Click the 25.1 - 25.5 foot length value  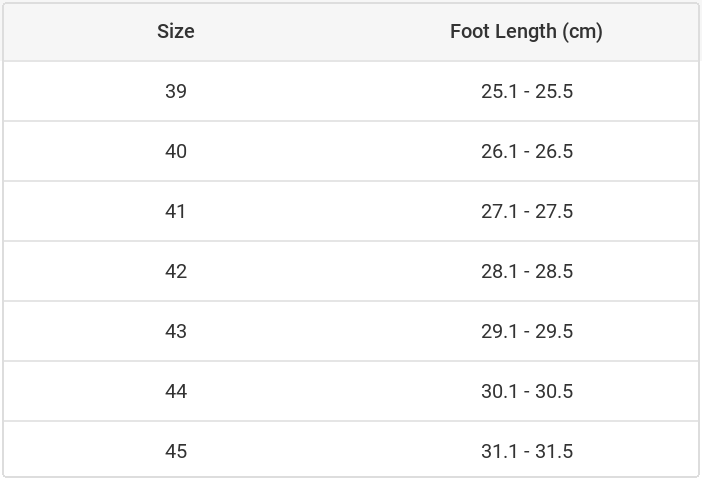tap(526, 91)
